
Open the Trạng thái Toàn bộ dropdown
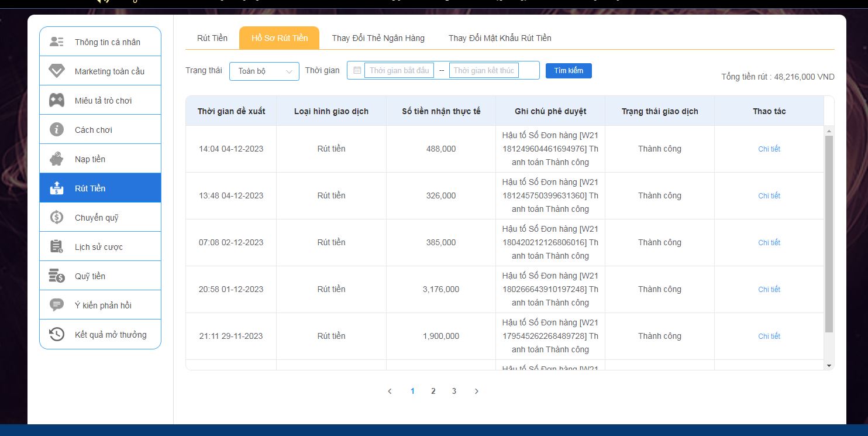pyautogui.click(x=264, y=71)
